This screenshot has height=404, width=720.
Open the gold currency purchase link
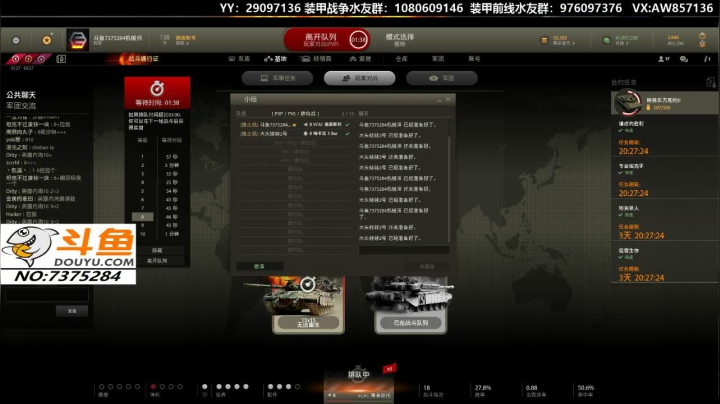click(x=563, y=43)
